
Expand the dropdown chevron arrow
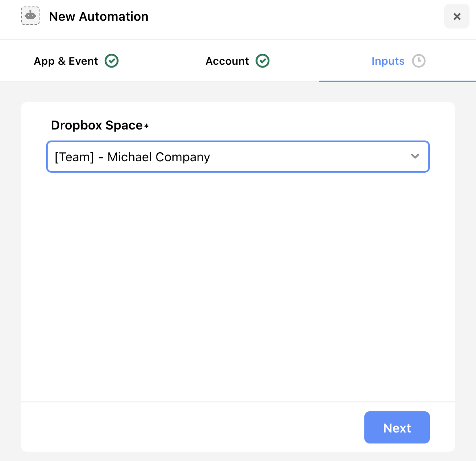[415, 156]
